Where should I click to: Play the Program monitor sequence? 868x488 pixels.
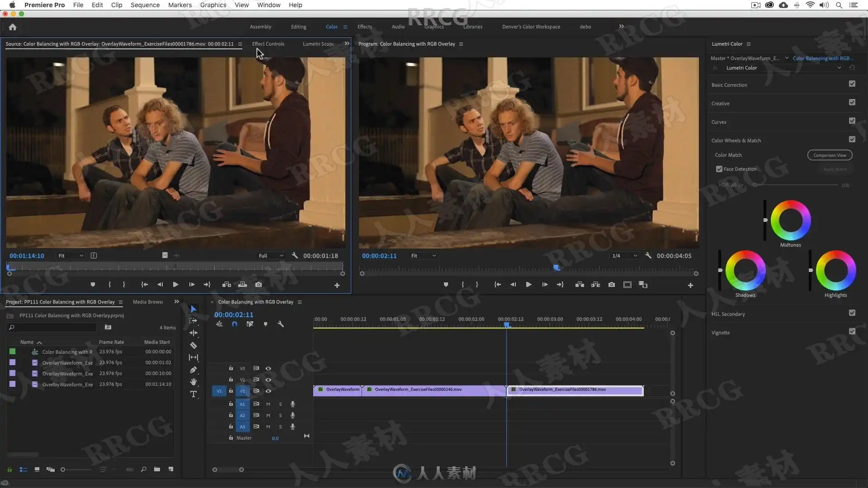[528, 285]
